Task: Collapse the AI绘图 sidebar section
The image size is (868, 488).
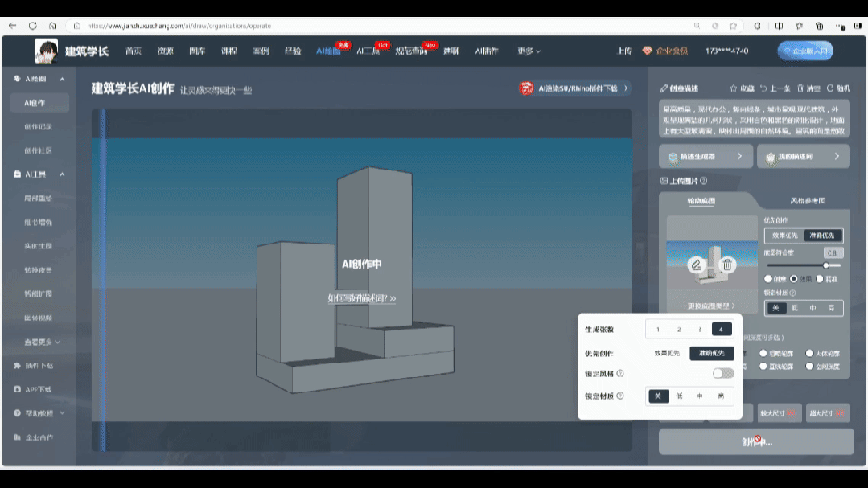Action: pyautogui.click(x=62, y=79)
